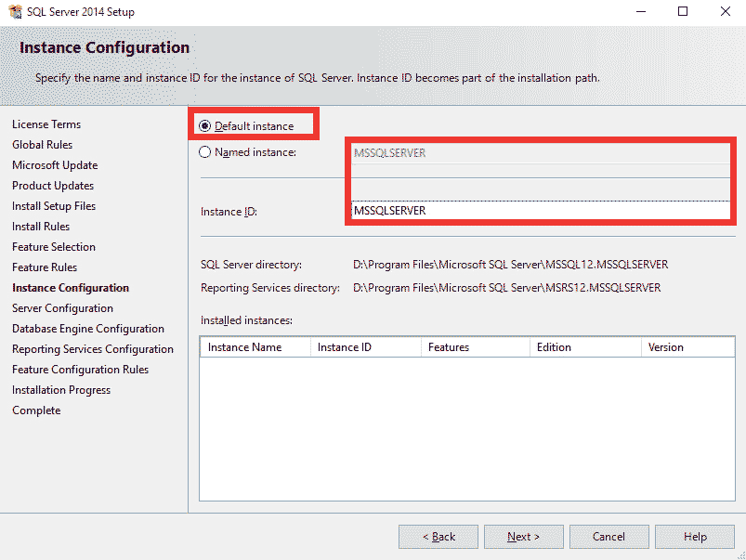Go to Database Engine Configuration
This screenshot has height=560, width=746.
tap(87, 328)
